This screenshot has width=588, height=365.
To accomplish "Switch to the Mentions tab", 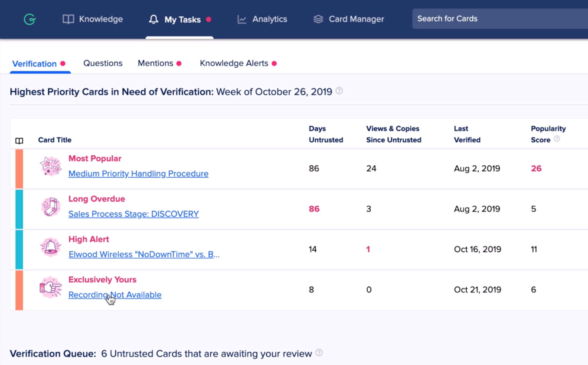I will 156,63.
